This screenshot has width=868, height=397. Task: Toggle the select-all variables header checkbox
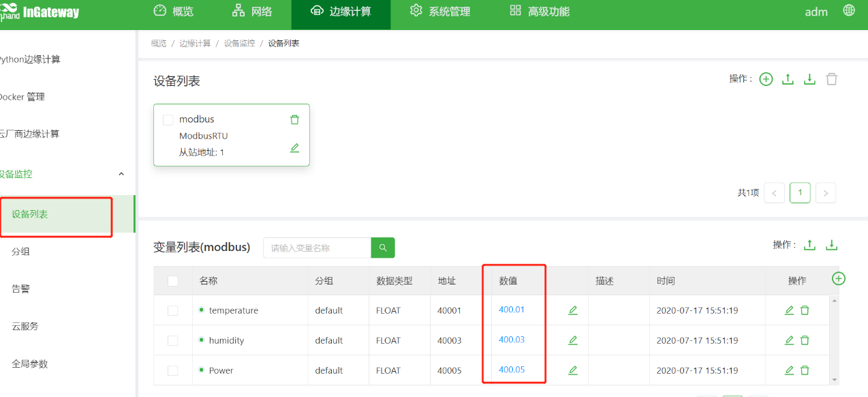[173, 281]
